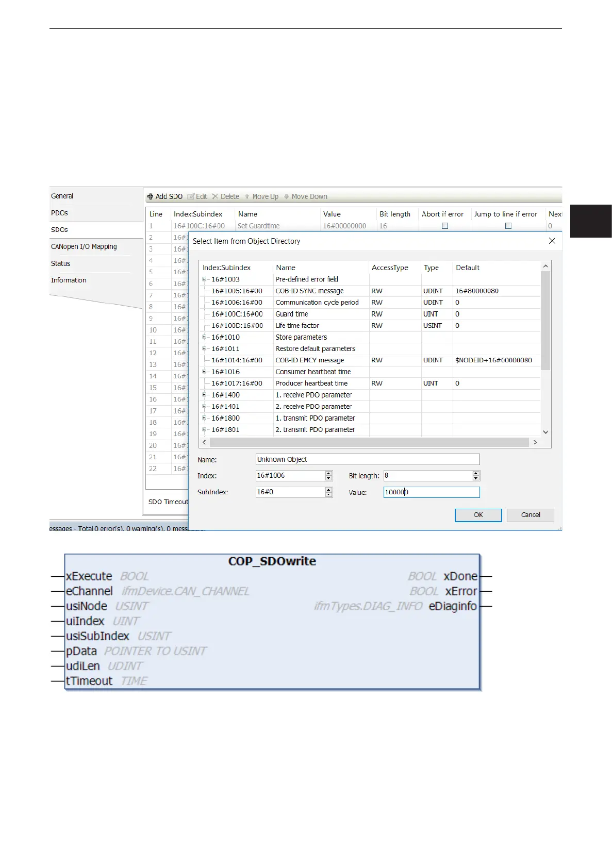
Task: Expand the 16#1016 Consumer heartbeat time entry
Action: click(204, 372)
